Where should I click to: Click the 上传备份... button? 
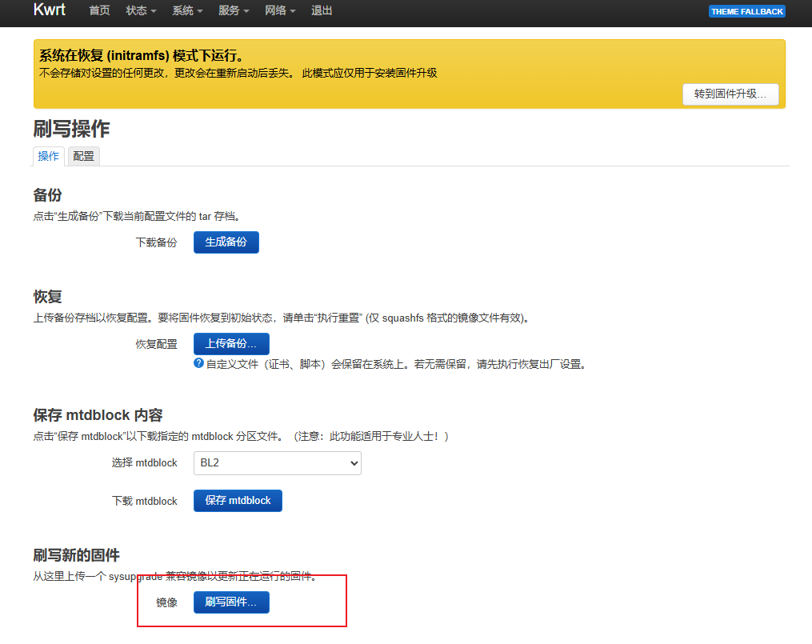[x=231, y=344]
